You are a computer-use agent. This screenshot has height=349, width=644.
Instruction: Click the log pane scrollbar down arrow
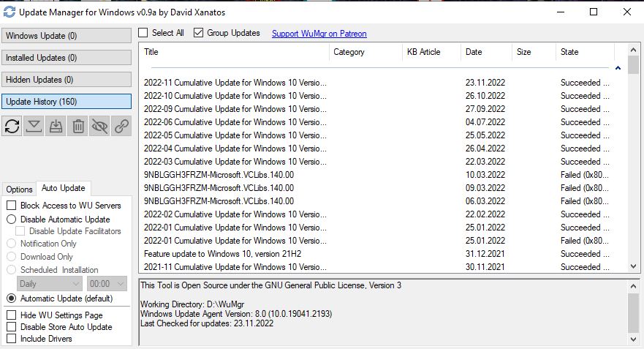point(633,339)
